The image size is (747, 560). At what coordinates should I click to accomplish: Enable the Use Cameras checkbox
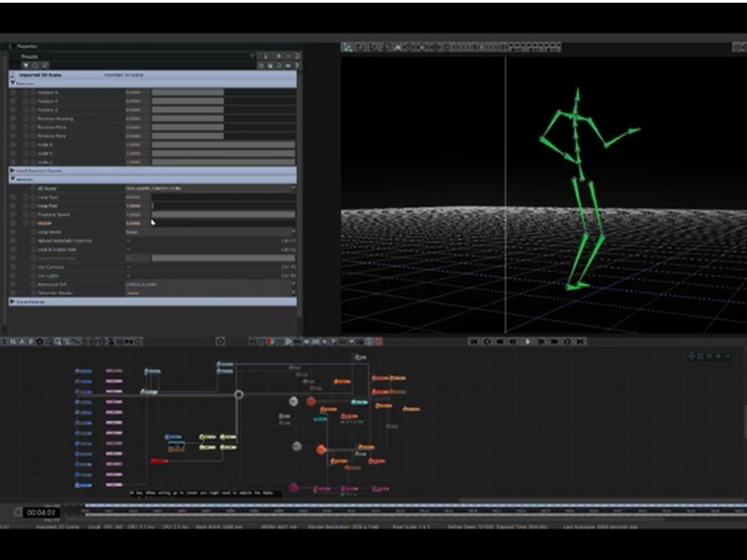(x=129, y=267)
